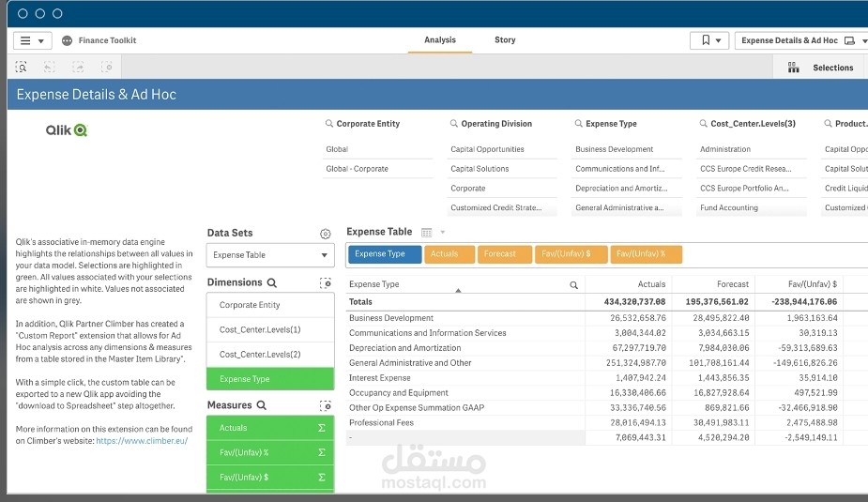Open the bookmarks dropdown
The width and height of the screenshot is (868, 502).
(709, 40)
